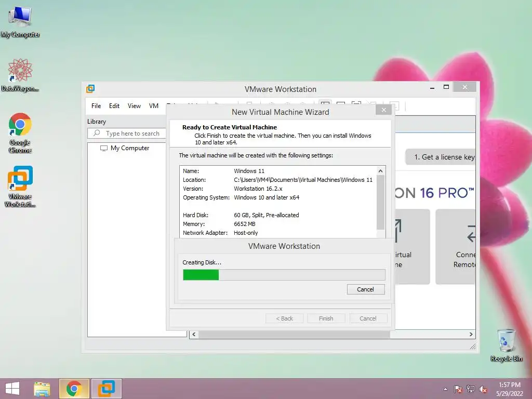The width and height of the screenshot is (532, 399).
Task: Click the 60 GB hard disk value
Action: click(x=267, y=215)
